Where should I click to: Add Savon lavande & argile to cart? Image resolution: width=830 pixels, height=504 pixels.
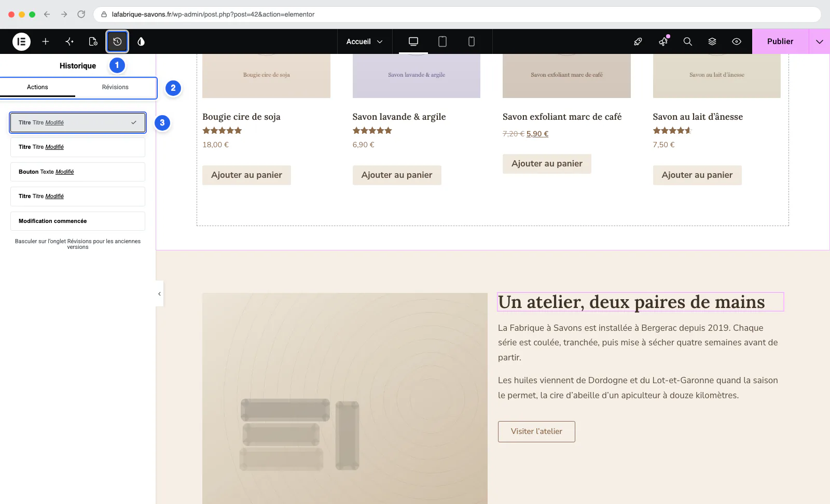point(397,175)
